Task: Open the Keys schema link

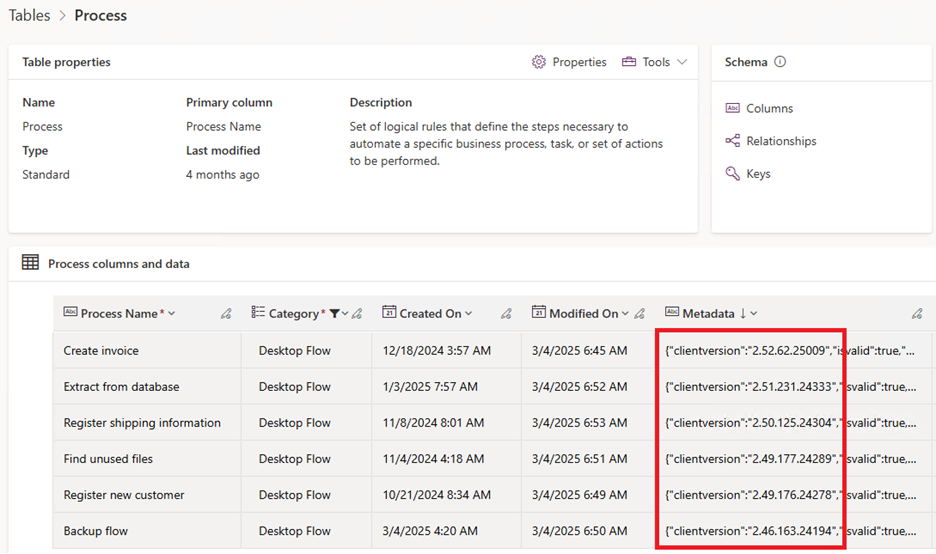Action: [758, 174]
